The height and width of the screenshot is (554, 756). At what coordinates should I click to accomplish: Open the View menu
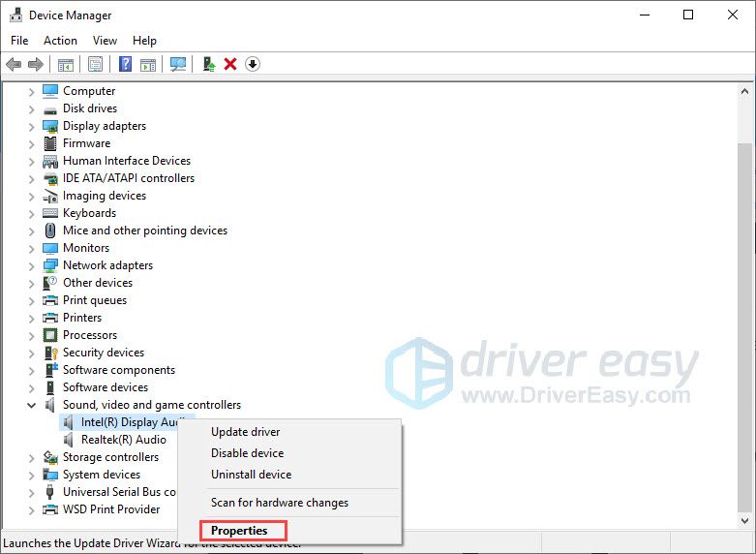105,41
